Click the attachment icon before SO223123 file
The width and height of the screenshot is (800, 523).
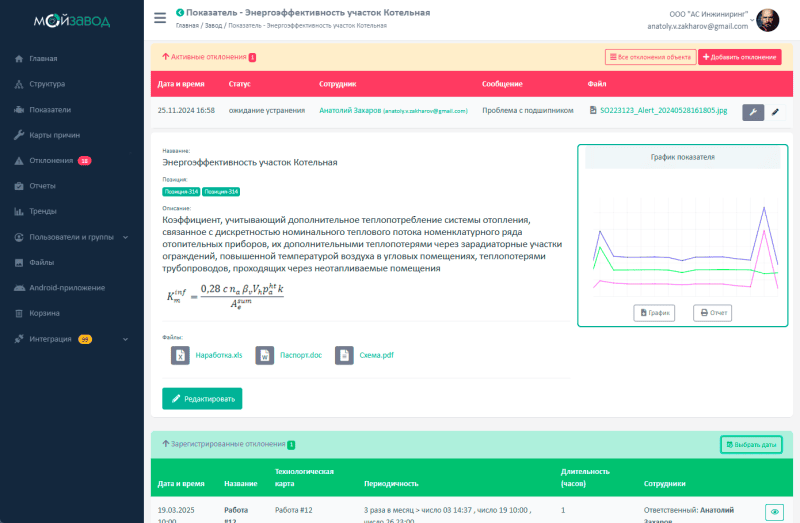click(x=593, y=110)
